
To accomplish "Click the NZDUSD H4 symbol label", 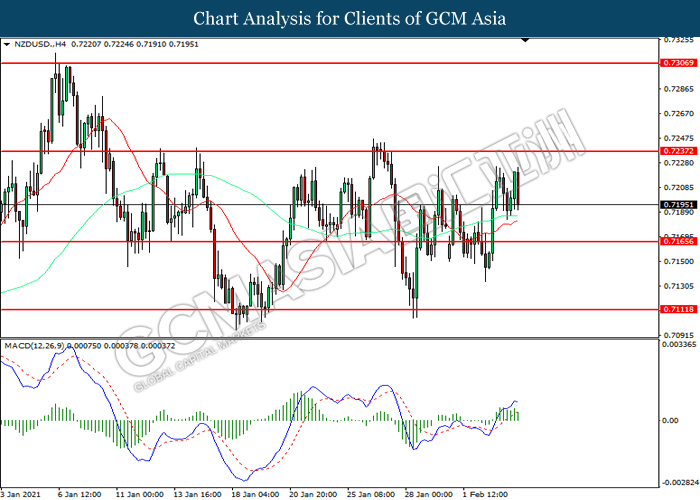I will [x=38, y=45].
